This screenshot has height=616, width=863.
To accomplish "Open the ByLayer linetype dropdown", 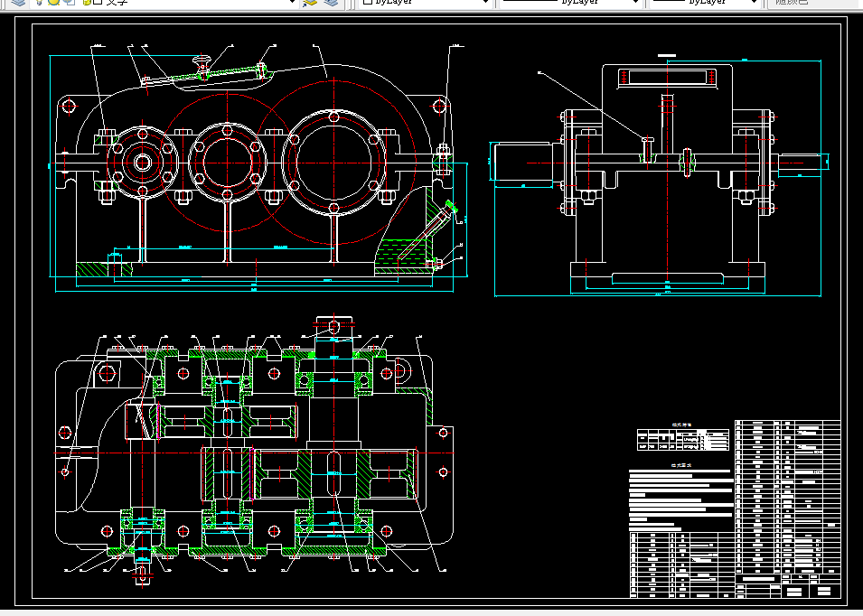I will click(635, 2).
